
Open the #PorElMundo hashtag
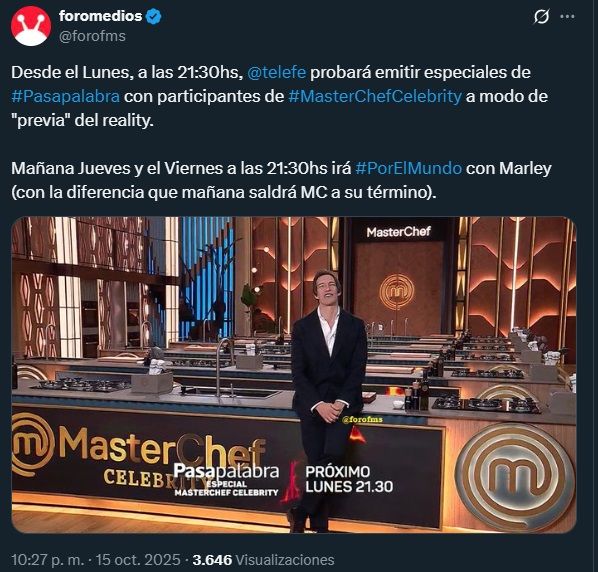tap(408, 168)
